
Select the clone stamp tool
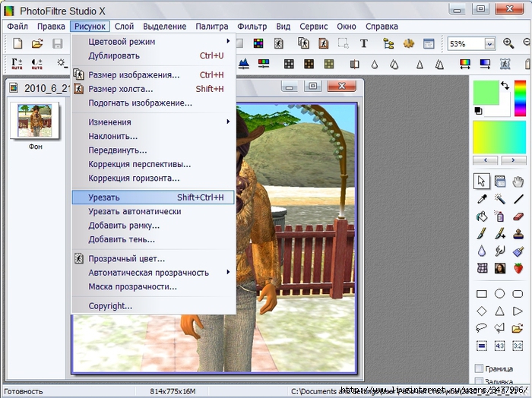(518, 234)
